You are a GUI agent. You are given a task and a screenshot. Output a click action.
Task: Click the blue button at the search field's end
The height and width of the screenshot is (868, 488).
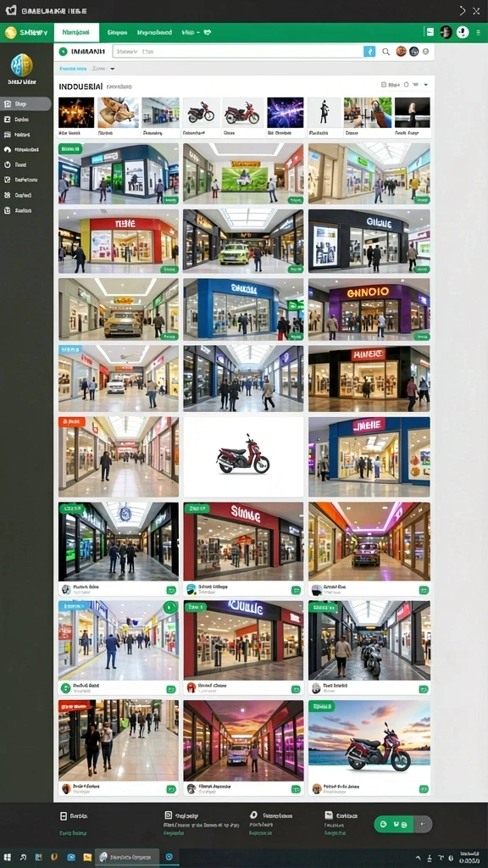click(369, 52)
